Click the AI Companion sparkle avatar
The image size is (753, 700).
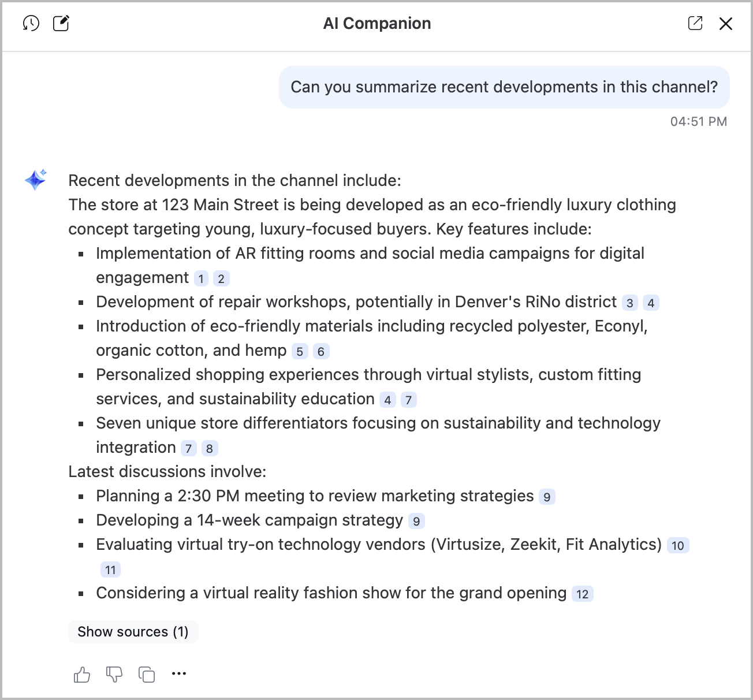[x=35, y=180]
